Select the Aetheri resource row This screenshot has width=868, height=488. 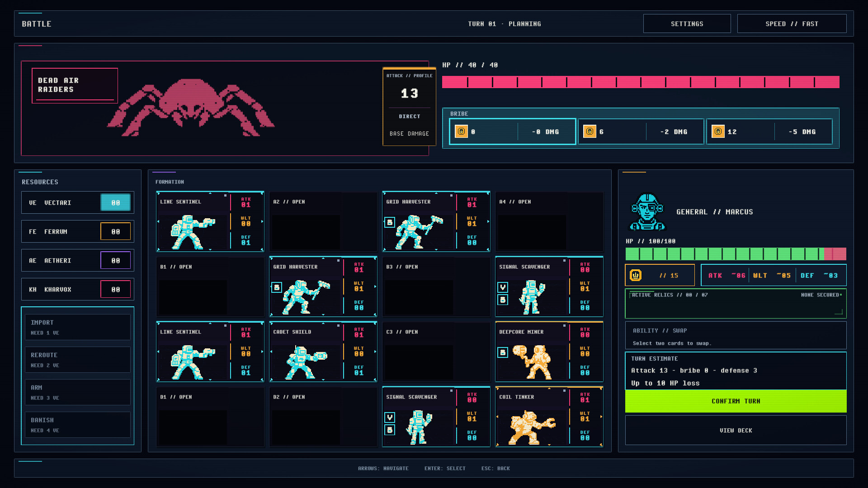tap(78, 260)
